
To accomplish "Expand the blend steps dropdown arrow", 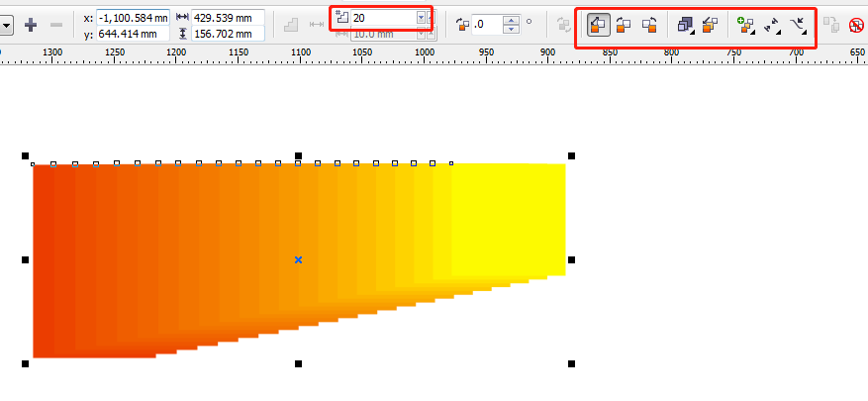I will pos(422,18).
